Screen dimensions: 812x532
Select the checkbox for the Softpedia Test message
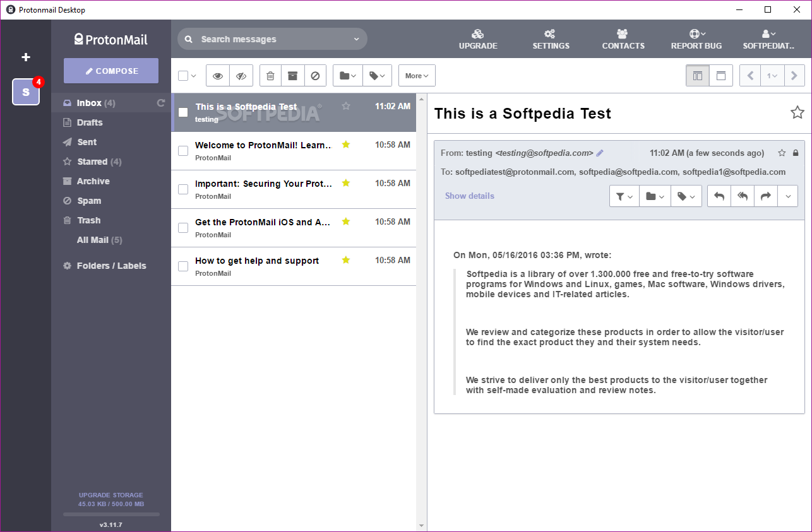[x=183, y=112]
